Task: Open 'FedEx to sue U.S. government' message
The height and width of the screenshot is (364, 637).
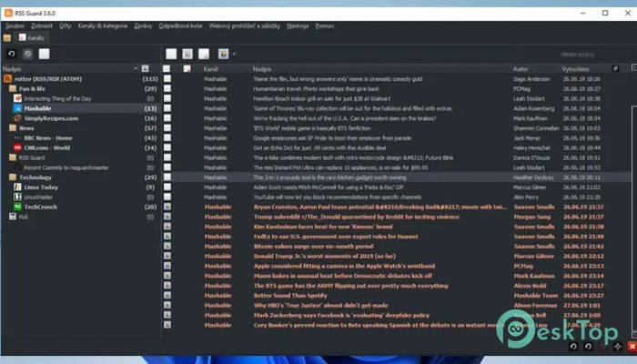Action: tap(336, 237)
